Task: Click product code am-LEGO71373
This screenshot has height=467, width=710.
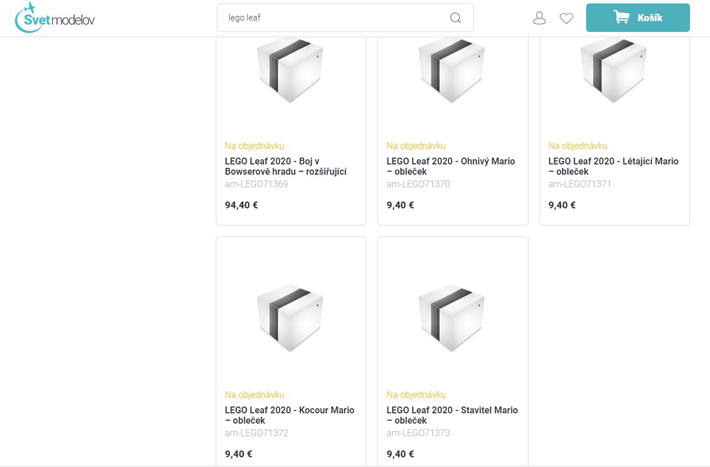Action: tap(418, 433)
